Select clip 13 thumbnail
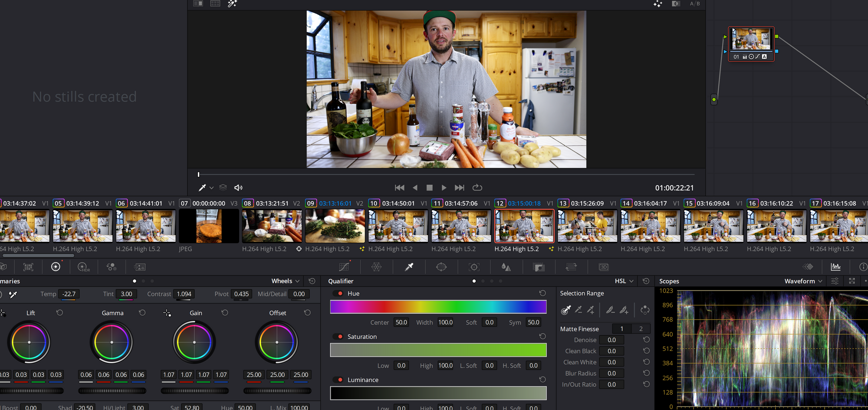The height and width of the screenshot is (410, 868). [x=587, y=226]
